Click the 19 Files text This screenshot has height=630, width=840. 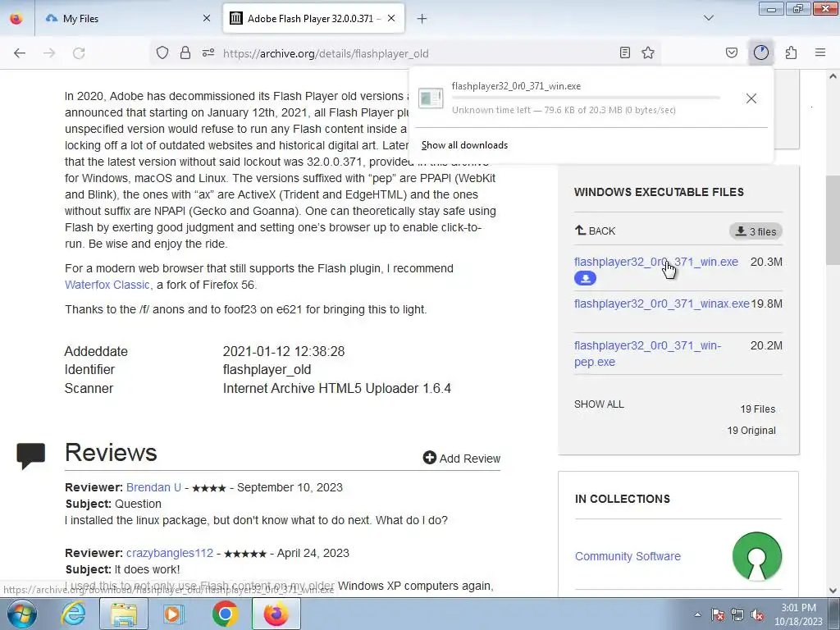(x=757, y=409)
